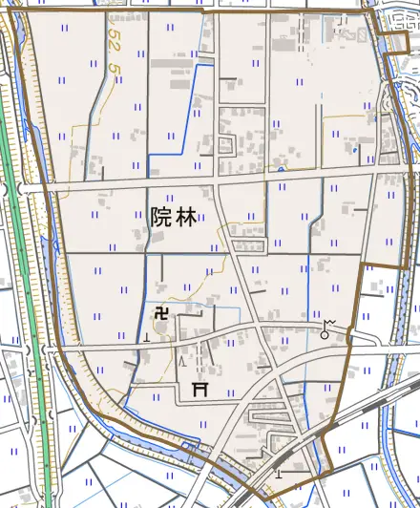Click the Shinto shrine torii symbol
The image size is (420, 508).
(x=200, y=389)
